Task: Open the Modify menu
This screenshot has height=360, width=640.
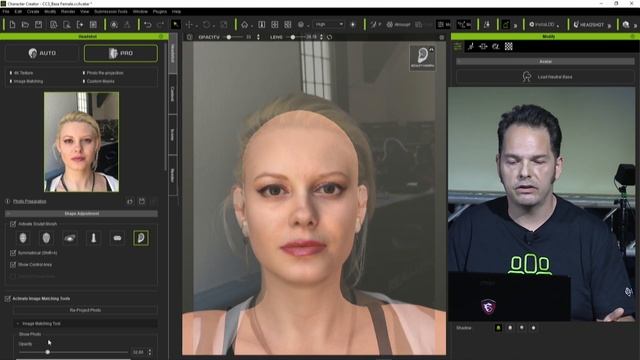Action: [50, 12]
